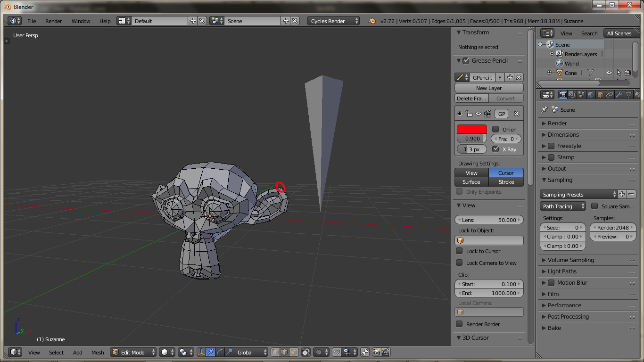This screenshot has width=644, height=362.
Task: Open the Object Constraints tab (chain)
Action: coord(610,95)
